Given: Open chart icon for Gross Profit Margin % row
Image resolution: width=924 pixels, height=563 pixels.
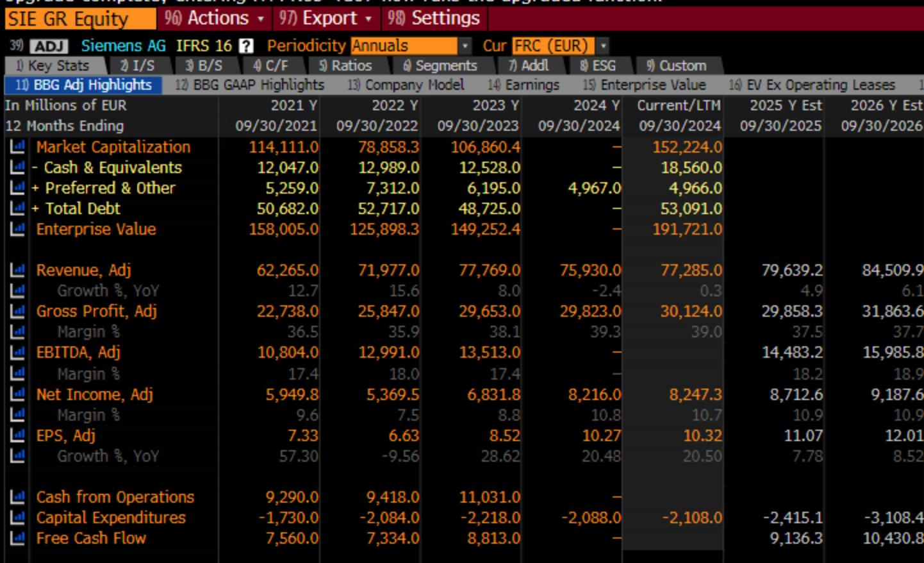Looking at the screenshot, I should [x=17, y=332].
